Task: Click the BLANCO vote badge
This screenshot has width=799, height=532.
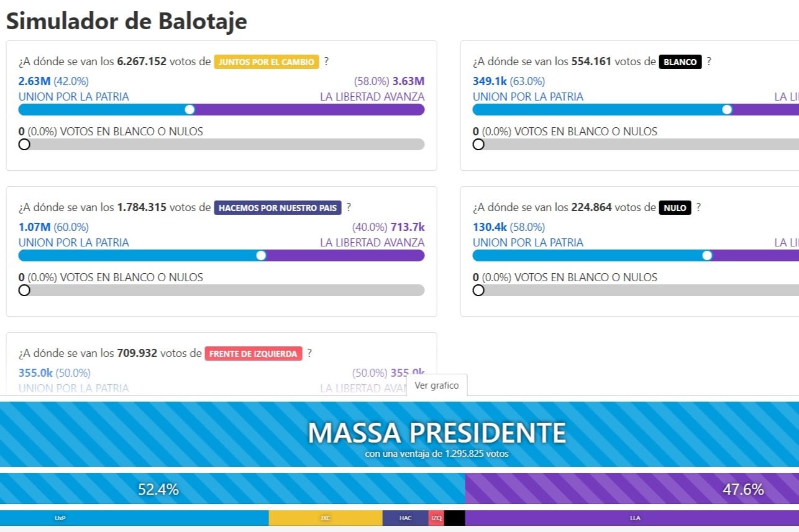Action: (x=680, y=61)
